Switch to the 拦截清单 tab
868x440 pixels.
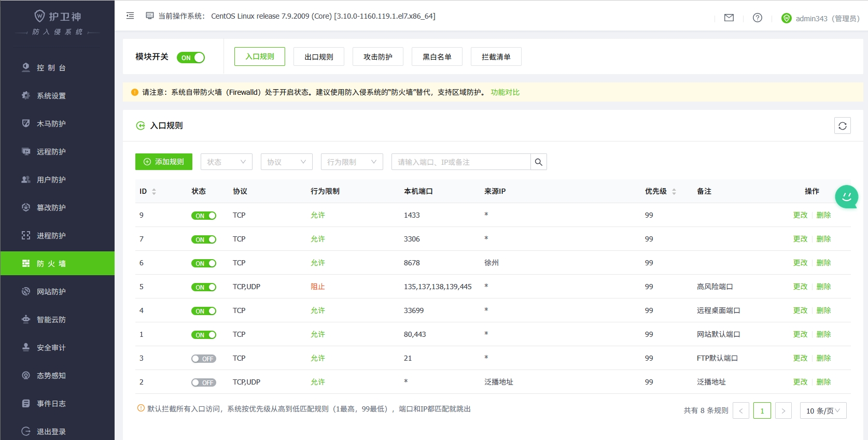(x=496, y=56)
